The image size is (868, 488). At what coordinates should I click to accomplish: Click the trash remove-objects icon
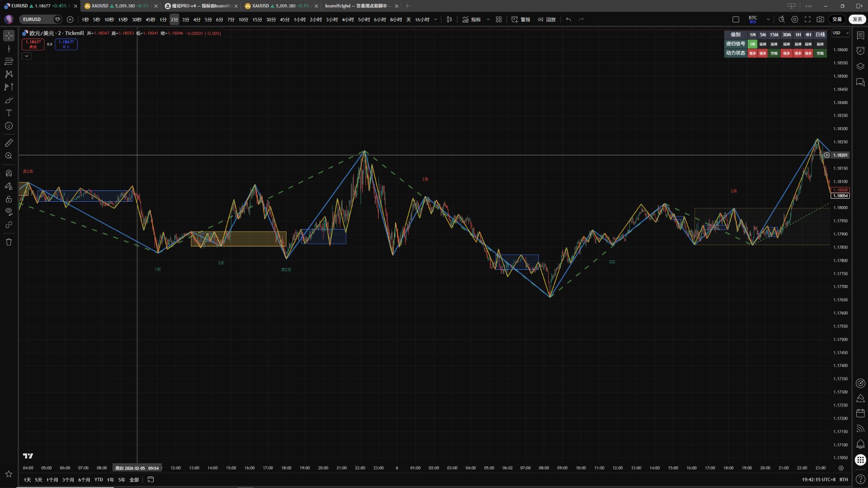(9, 242)
